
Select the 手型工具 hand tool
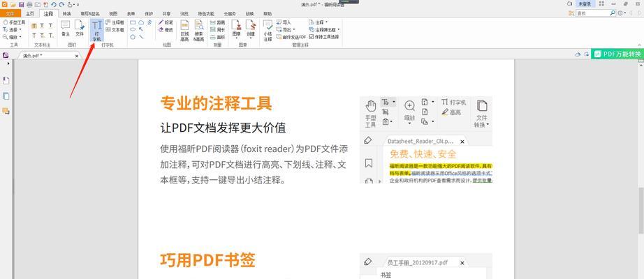click(x=14, y=22)
